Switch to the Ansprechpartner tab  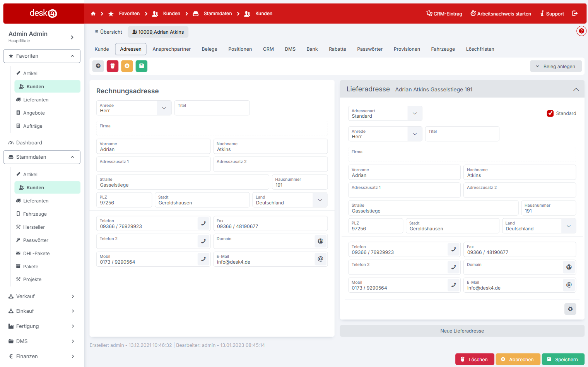pyautogui.click(x=171, y=49)
